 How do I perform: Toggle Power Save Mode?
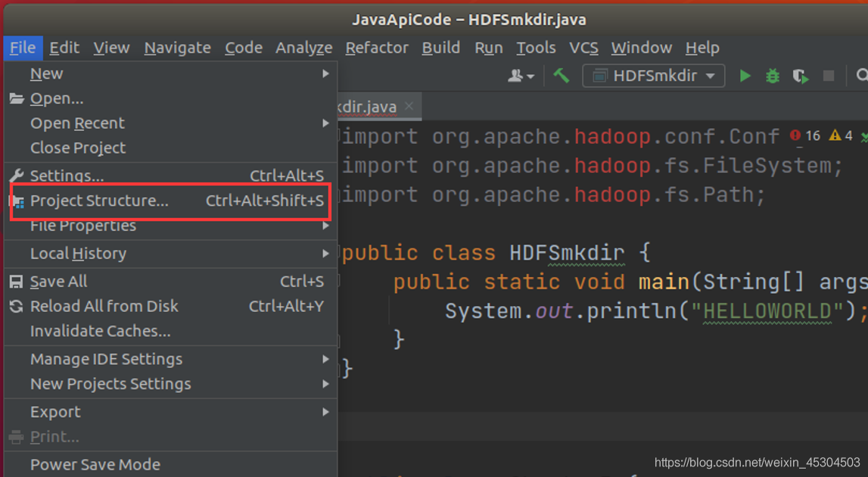[170, 464]
